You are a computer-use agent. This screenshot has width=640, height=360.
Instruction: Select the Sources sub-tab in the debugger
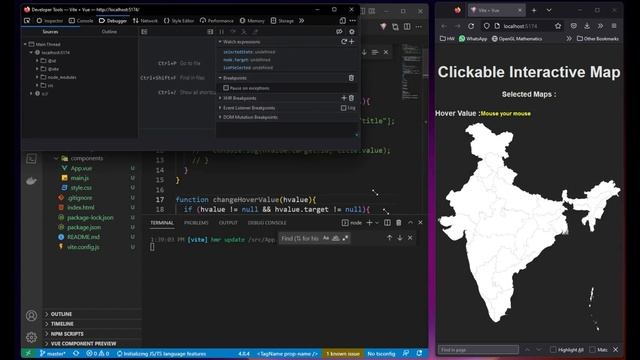click(x=50, y=31)
